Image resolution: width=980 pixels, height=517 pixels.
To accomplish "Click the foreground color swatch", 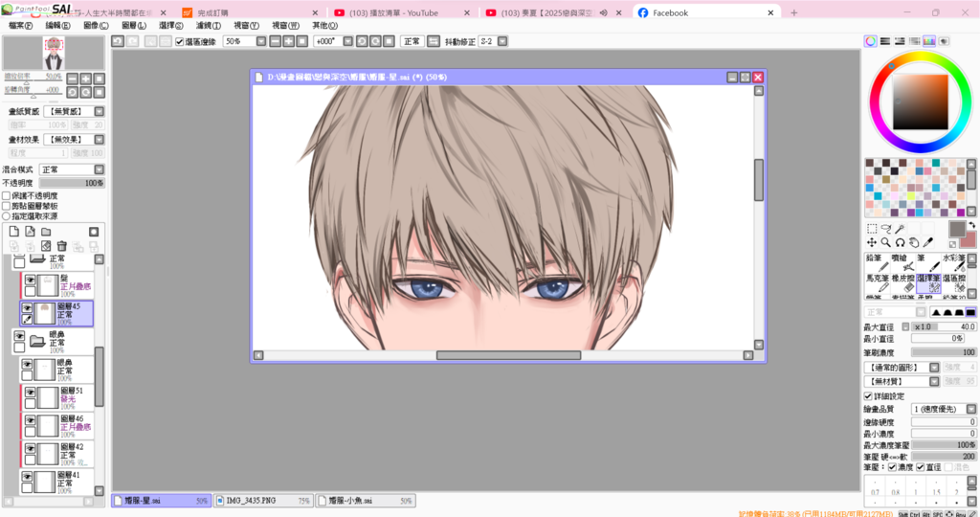I will tap(957, 229).
